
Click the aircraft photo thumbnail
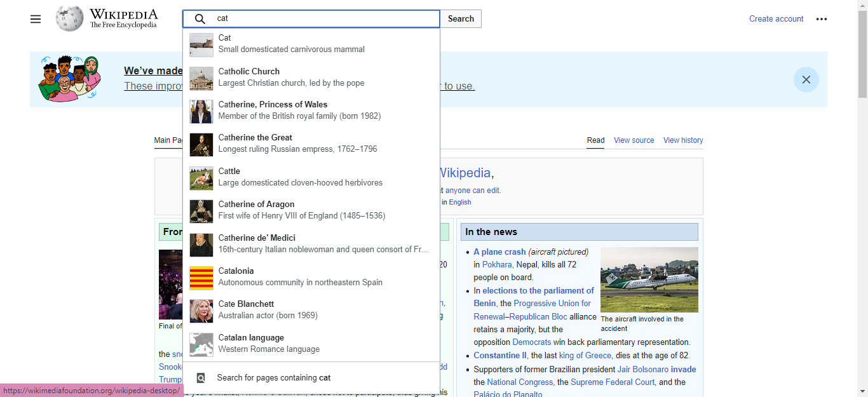pyautogui.click(x=649, y=279)
